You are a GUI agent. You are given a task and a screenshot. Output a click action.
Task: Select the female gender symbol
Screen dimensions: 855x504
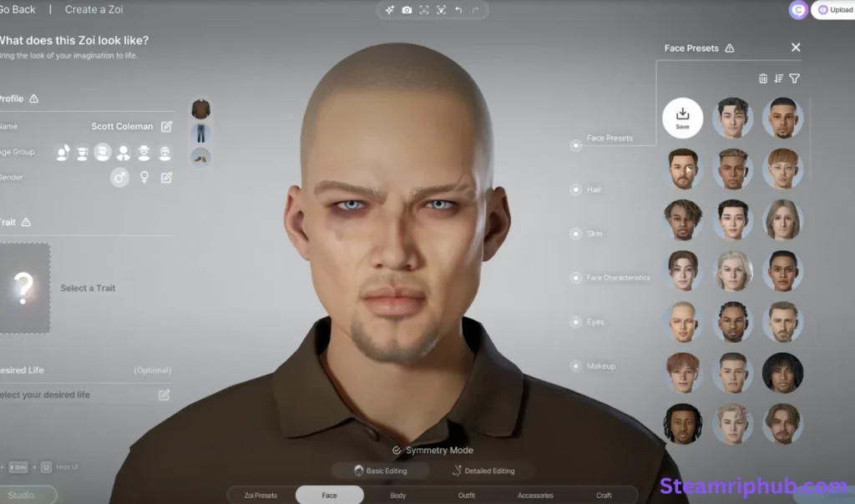[x=144, y=178]
